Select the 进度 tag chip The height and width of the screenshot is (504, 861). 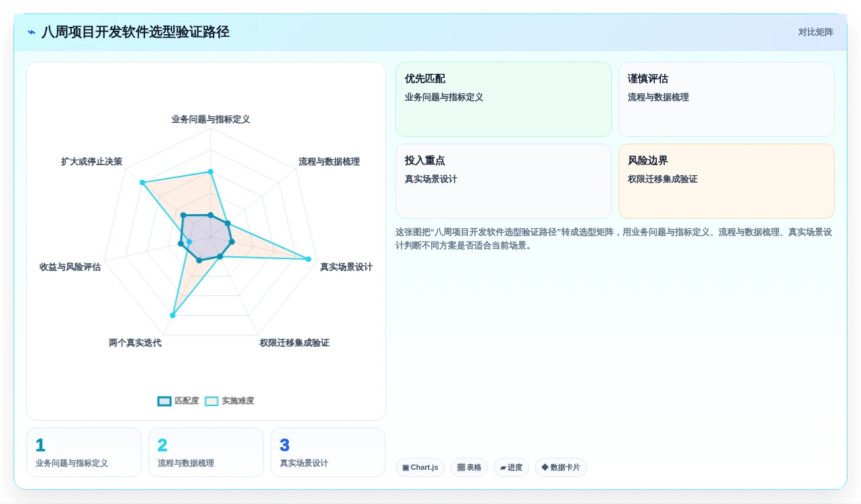pyautogui.click(x=511, y=467)
